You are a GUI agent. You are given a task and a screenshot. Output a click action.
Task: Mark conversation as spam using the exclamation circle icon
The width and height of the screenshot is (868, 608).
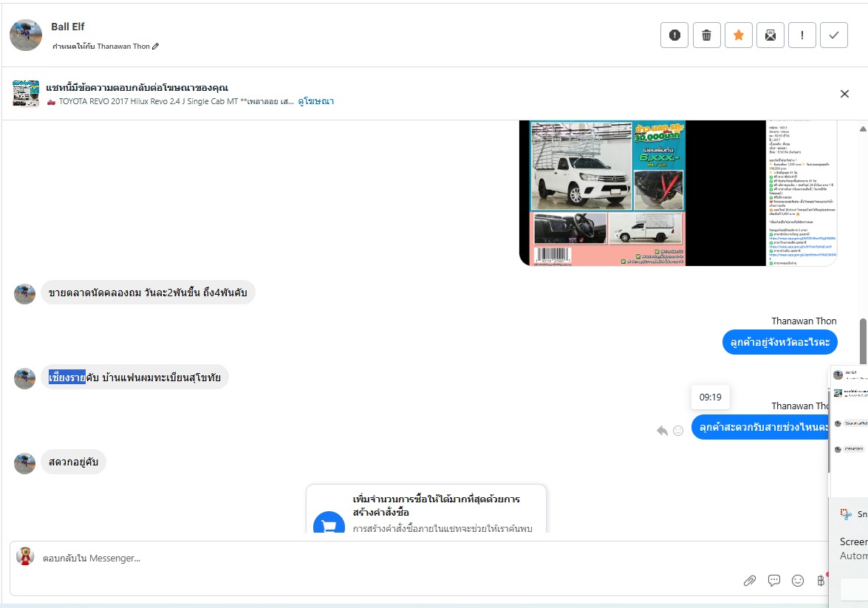674,35
